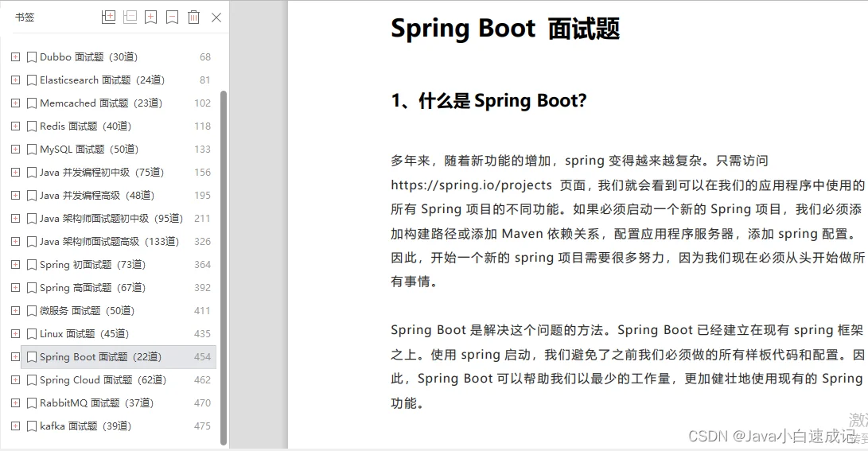The height and width of the screenshot is (451, 868).
Task: Open kafka 面试题 (39道) bookmark
Action: pos(85,426)
